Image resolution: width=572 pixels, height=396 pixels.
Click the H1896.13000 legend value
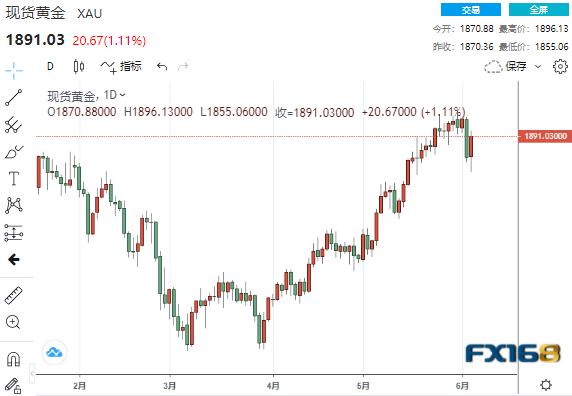click(158, 112)
